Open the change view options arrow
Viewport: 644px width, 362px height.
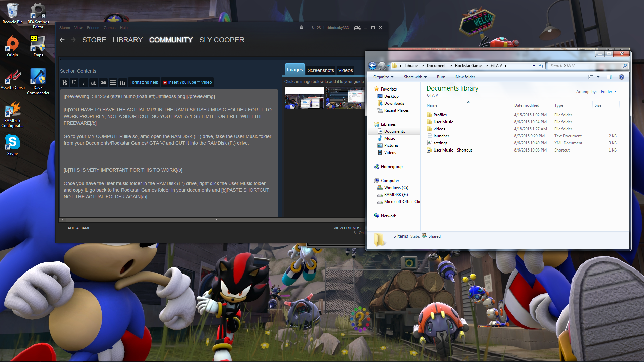point(598,77)
